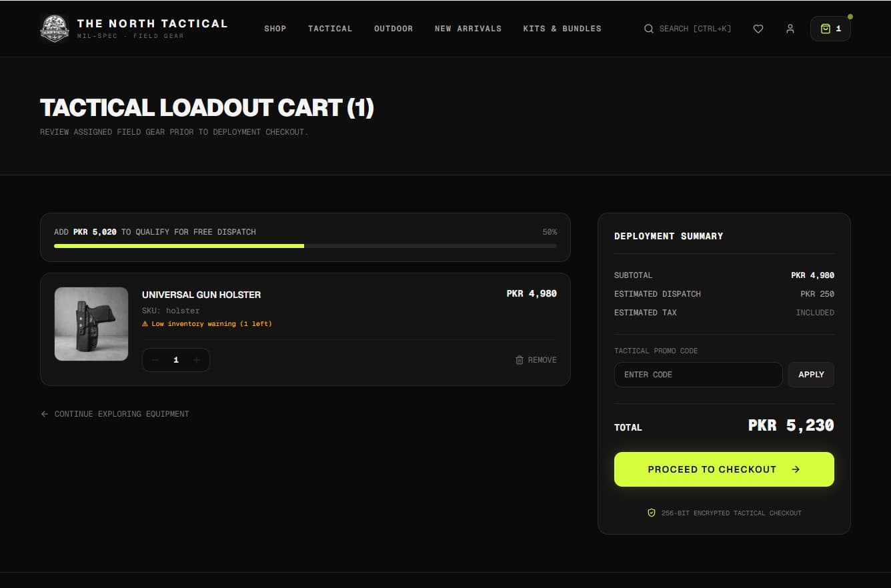
Task: Continue exploring equipment link
Action: pyautogui.click(x=115, y=414)
